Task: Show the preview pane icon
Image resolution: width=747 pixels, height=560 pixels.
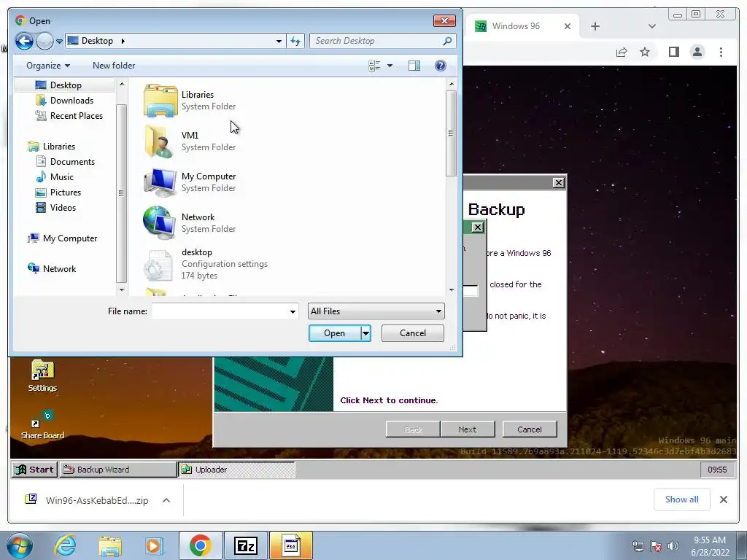Action: [x=414, y=66]
